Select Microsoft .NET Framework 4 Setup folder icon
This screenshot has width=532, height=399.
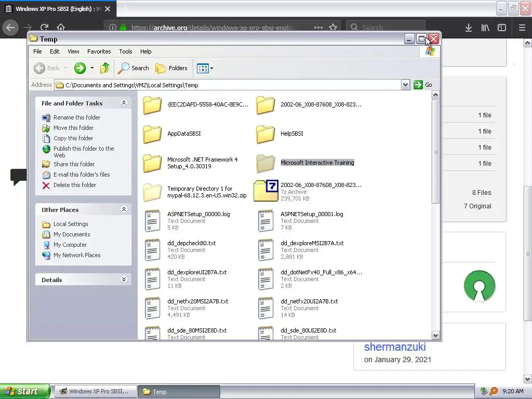coord(152,163)
